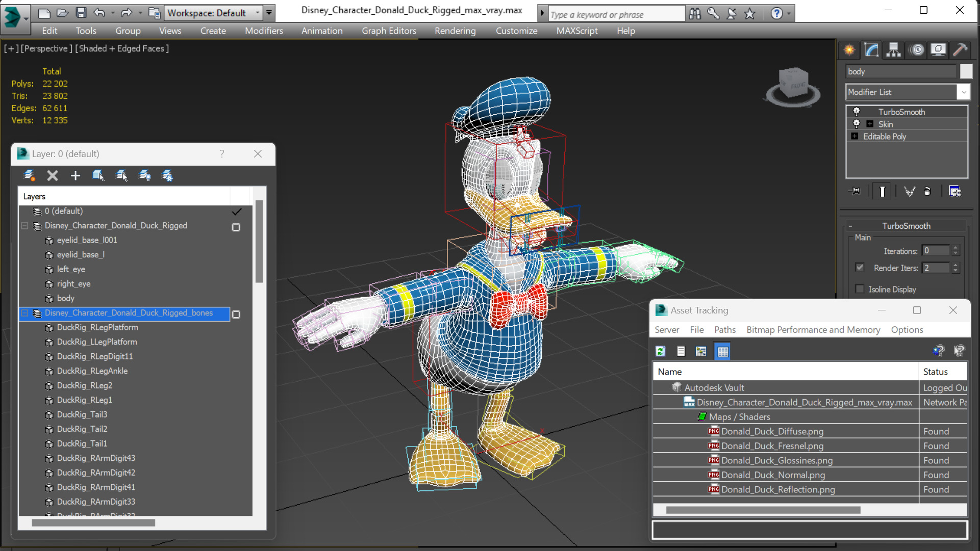Click the binoculars search icon
This screenshot has width=980, height=551.
pos(695,14)
